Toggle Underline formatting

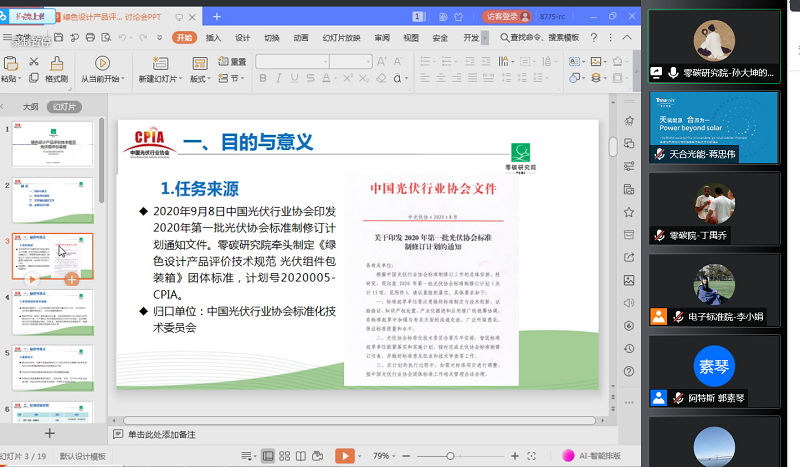[x=294, y=78]
